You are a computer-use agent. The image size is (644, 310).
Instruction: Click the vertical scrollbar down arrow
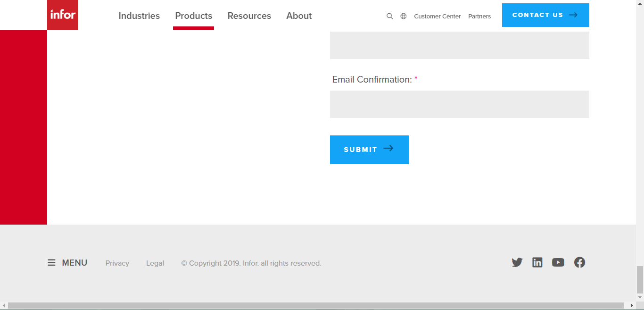point(640,297)
